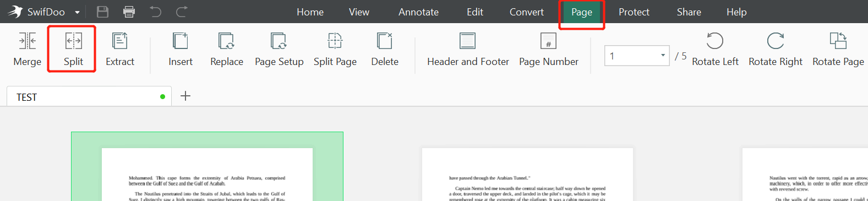Screen dimensions: 868x201
Task: Select the page beginning 'have passed through'
Action: pyautogui.click(x=527, y=175)
